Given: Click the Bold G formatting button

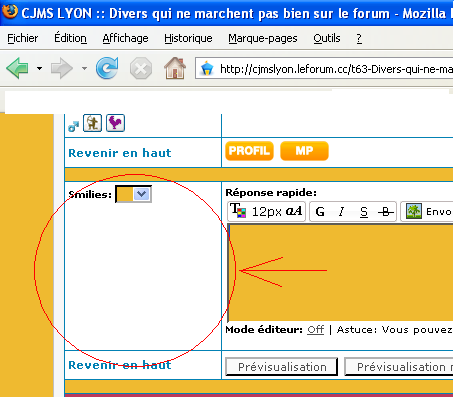Looking at the screenshot, I should [320, 212].
